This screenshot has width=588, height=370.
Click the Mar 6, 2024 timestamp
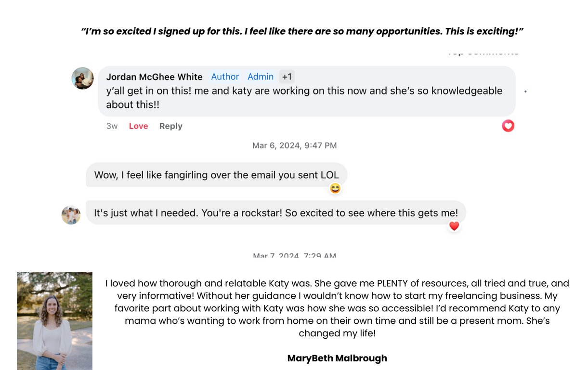(295, 145)
